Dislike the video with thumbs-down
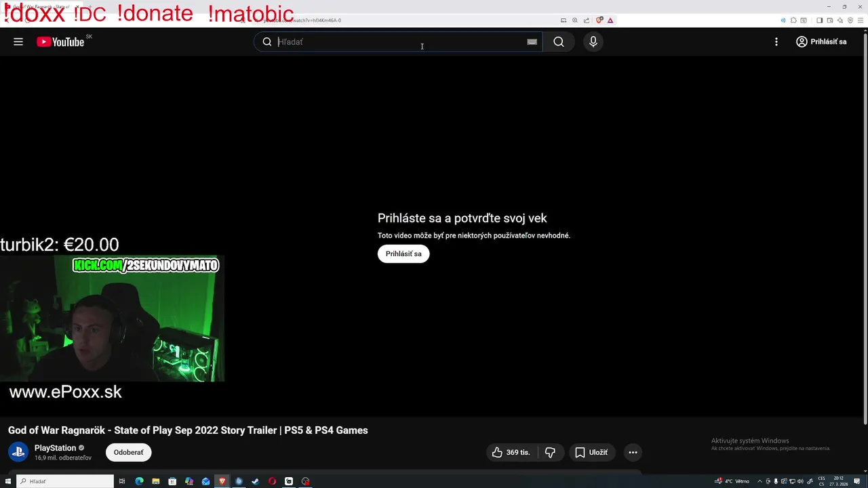 click(550, 452)
